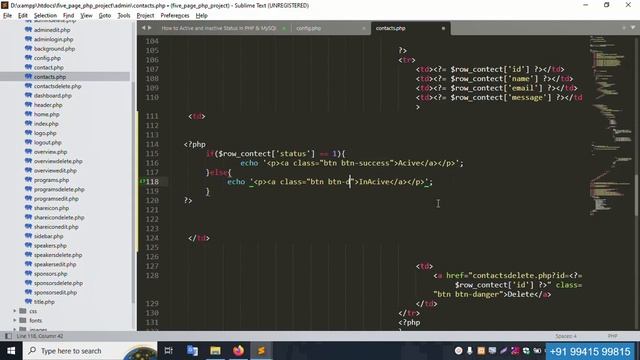Open the Help menu
The width and height of the screenshot is (640, 360).
tap(202, 16)
